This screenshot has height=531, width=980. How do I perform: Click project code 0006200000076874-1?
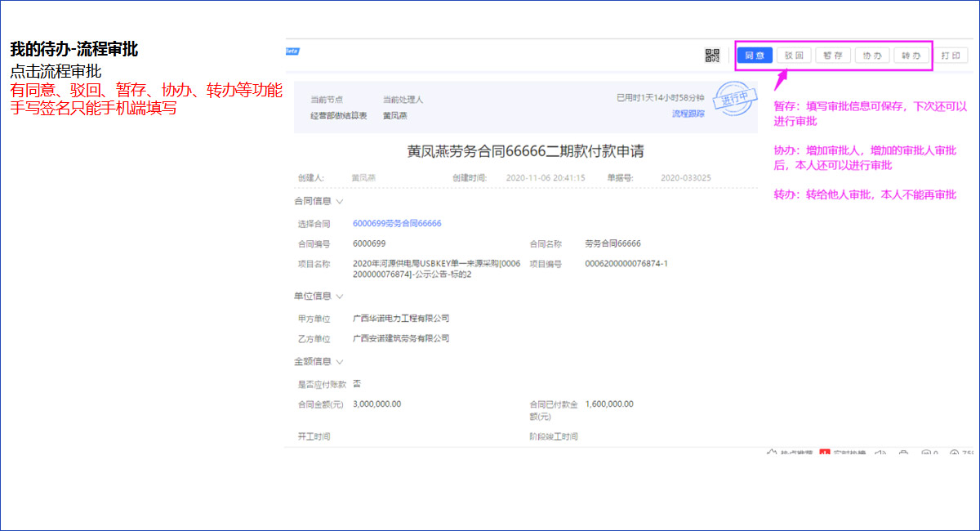[x=626, y=264]
